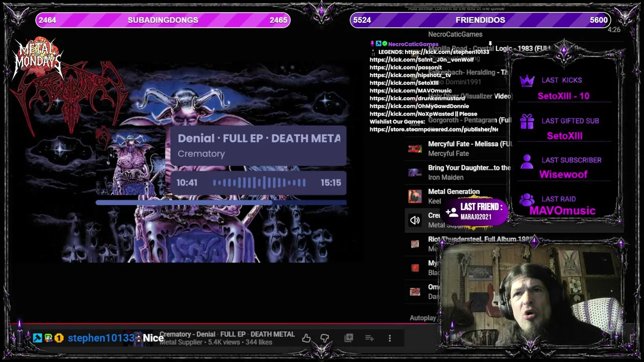Screen dimensions: 644x362
Task: Open the kick.com/OhMyGawdDonnie link
Action: [x=419, y=106]
